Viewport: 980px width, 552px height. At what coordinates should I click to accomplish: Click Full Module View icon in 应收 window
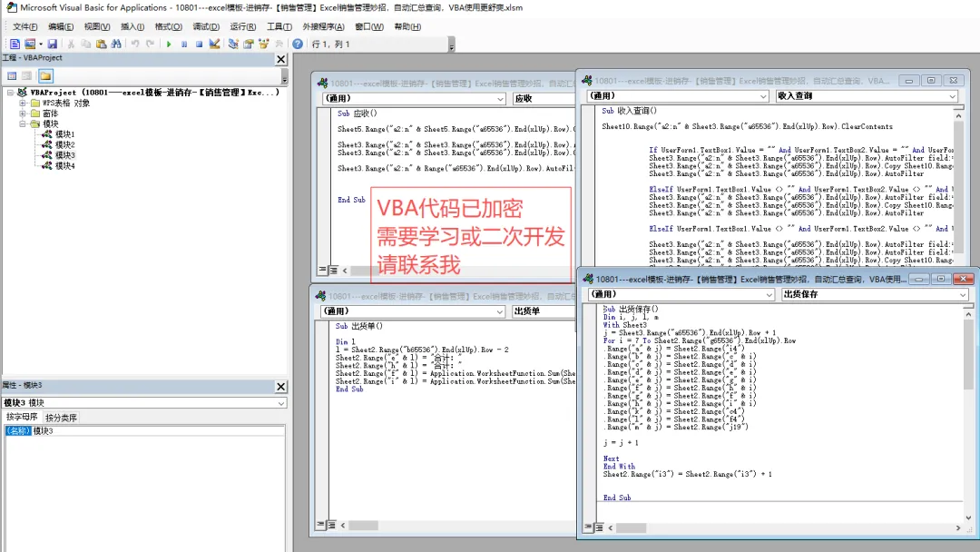(x=333, y=270)
